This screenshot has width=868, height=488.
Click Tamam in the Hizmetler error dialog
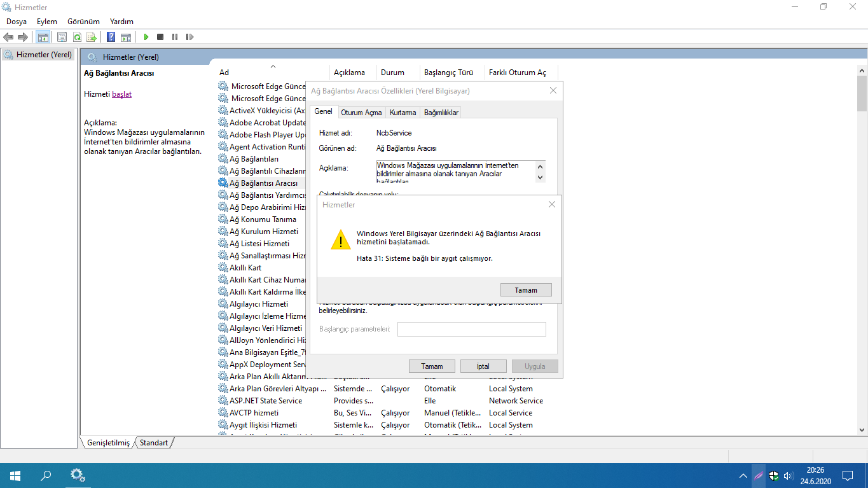[526, 290]
